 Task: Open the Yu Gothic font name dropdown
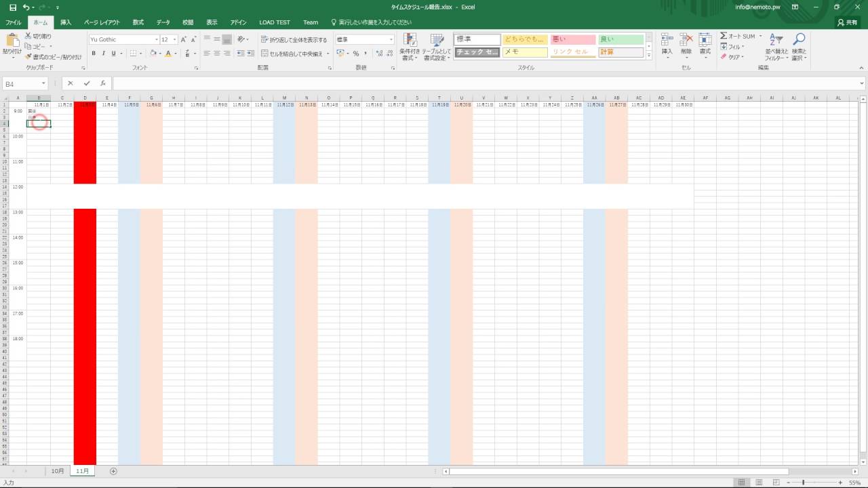tap(156, 39)
